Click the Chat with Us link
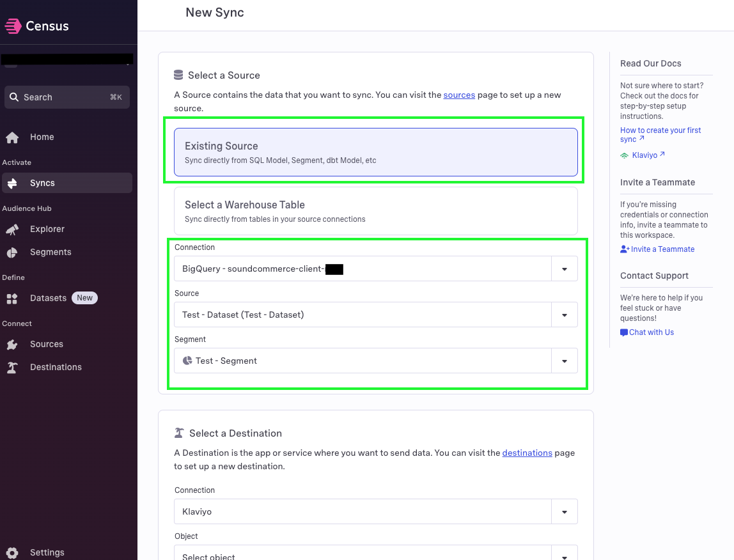 pos(647,332)
